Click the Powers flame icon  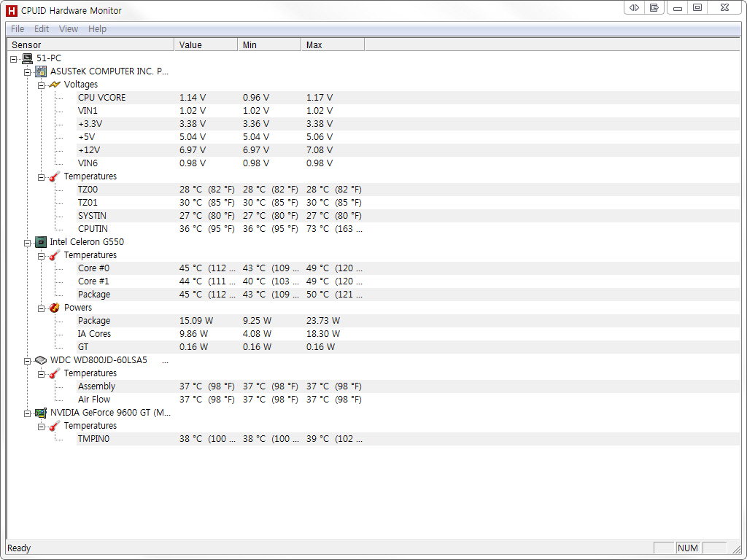click(55, 308)
